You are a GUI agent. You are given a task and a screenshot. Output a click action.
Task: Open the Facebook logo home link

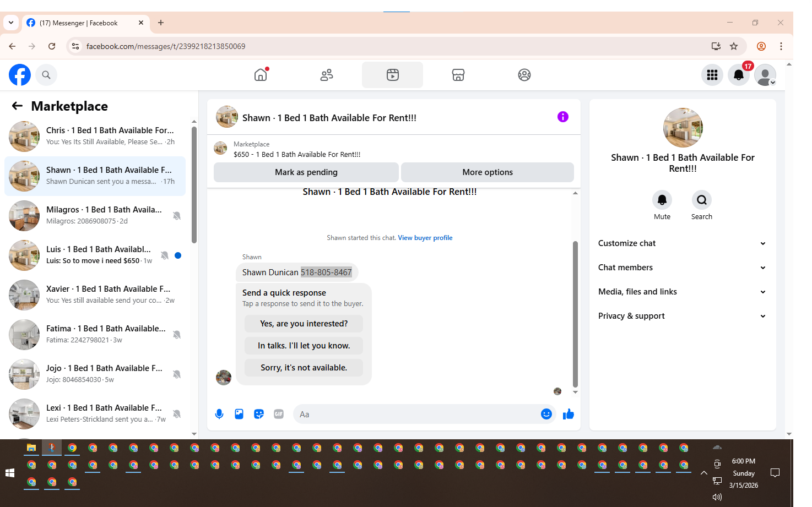click(20, 75)
